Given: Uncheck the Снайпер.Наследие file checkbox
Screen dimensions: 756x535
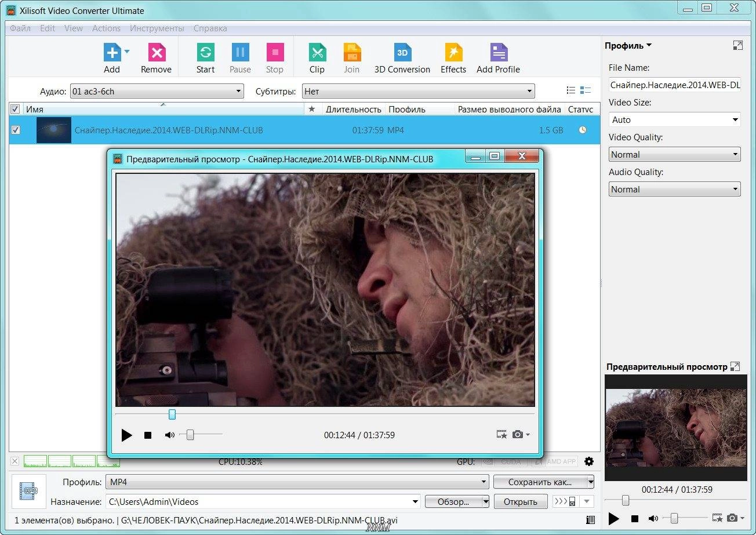Looking at the screenshot, I should pos(16,130).
